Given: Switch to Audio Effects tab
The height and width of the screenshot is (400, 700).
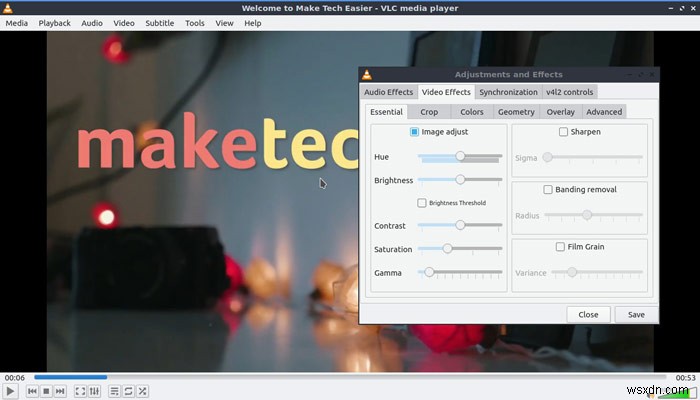Looking at the screenshot, I should coord(388,92).
